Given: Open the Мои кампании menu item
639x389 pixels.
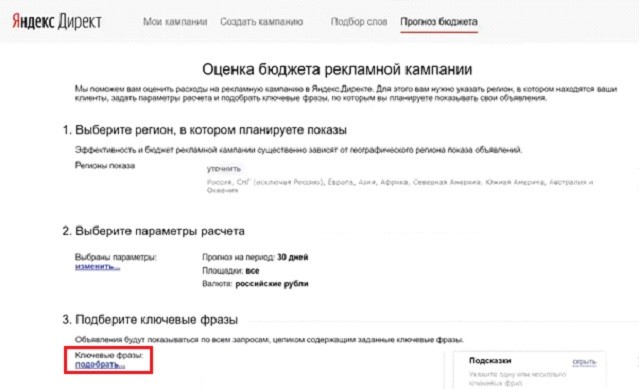Looking at the screenshot, I should click(175, 22).
